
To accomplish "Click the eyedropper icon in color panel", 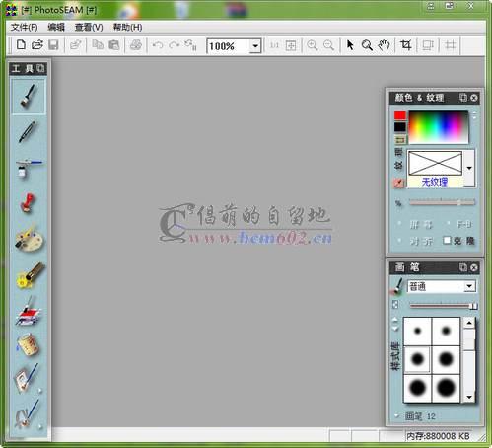I will [x=398, y=184].
